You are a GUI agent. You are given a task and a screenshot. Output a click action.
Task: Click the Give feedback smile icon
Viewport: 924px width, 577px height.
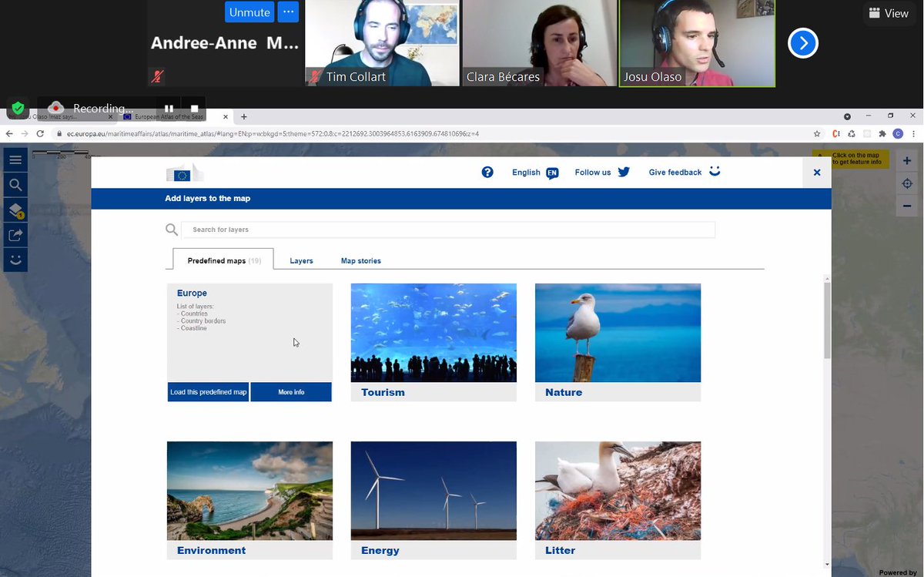[x=715, y=171]
